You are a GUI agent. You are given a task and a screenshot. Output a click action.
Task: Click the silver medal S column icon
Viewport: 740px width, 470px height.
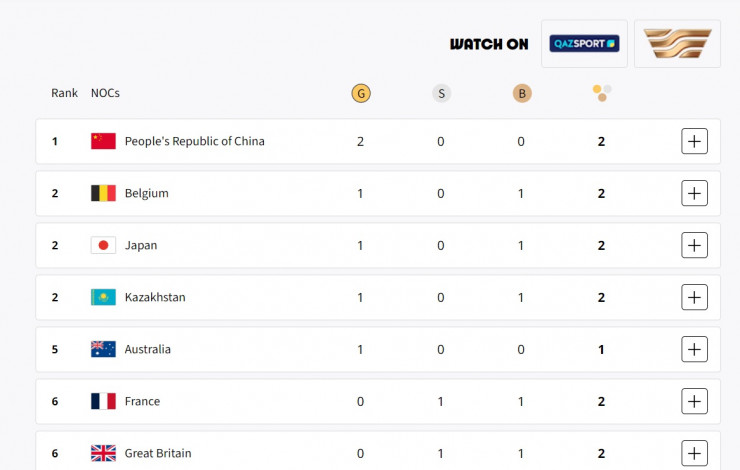coord(441,93)
